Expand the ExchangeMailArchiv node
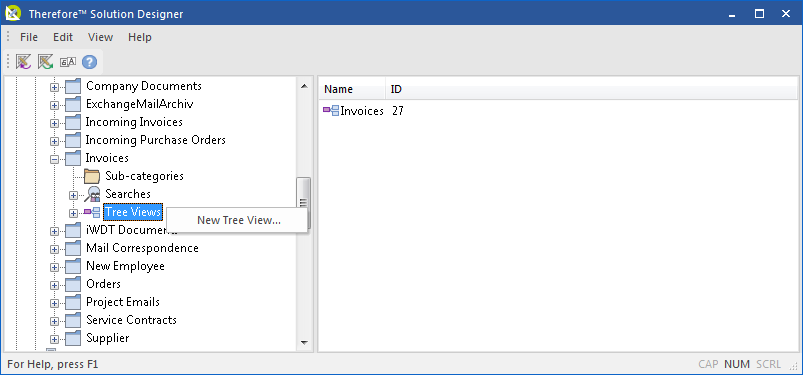Screen dimensions: 804x376 pos(54,105)
